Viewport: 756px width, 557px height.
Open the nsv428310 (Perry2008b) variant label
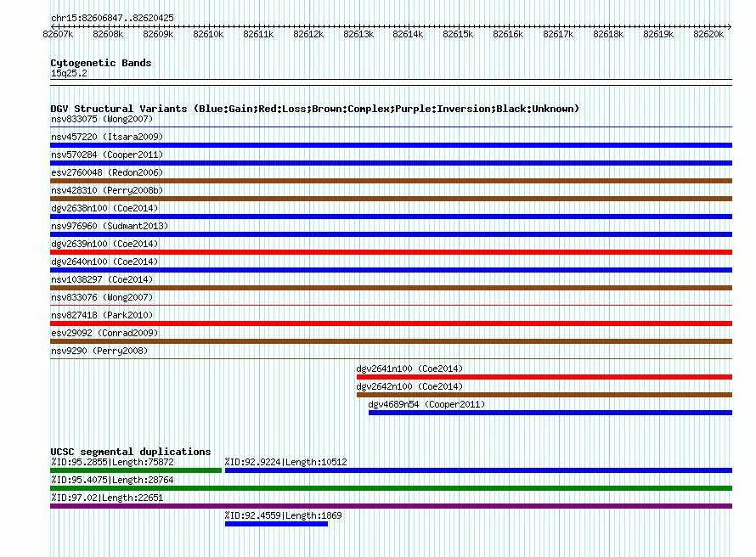coord(107,190)
